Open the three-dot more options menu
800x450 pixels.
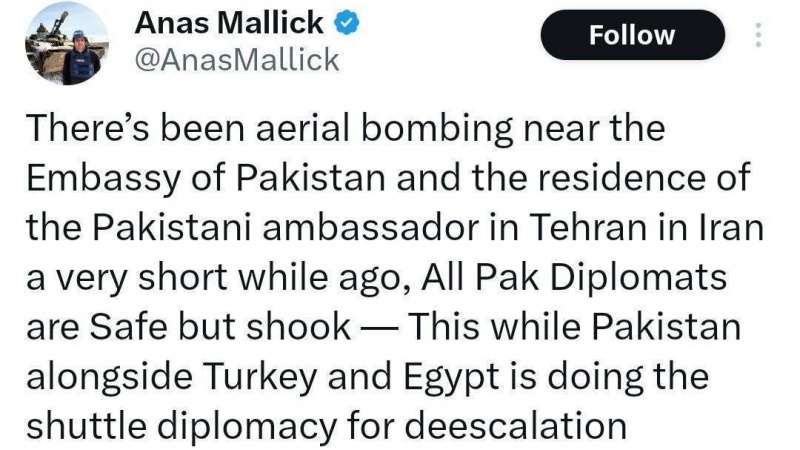point(758,35)
